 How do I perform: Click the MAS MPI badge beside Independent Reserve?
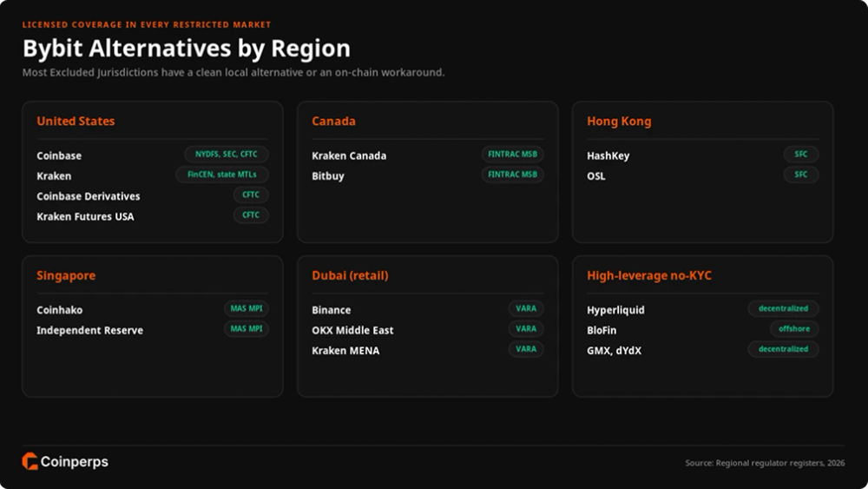(247, 329)
